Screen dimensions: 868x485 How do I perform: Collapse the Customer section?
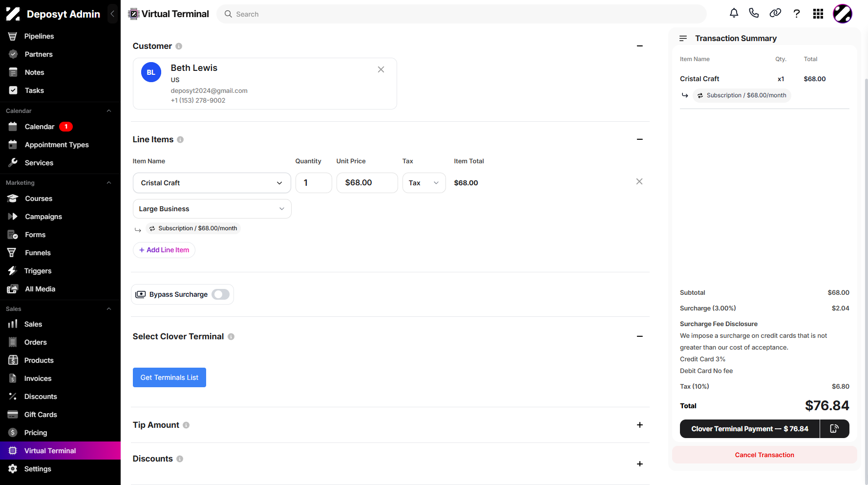640,46
